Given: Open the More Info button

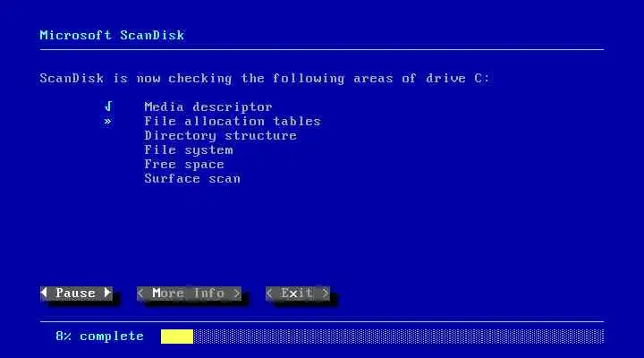Looking at the screenshot, I should 189,293.
